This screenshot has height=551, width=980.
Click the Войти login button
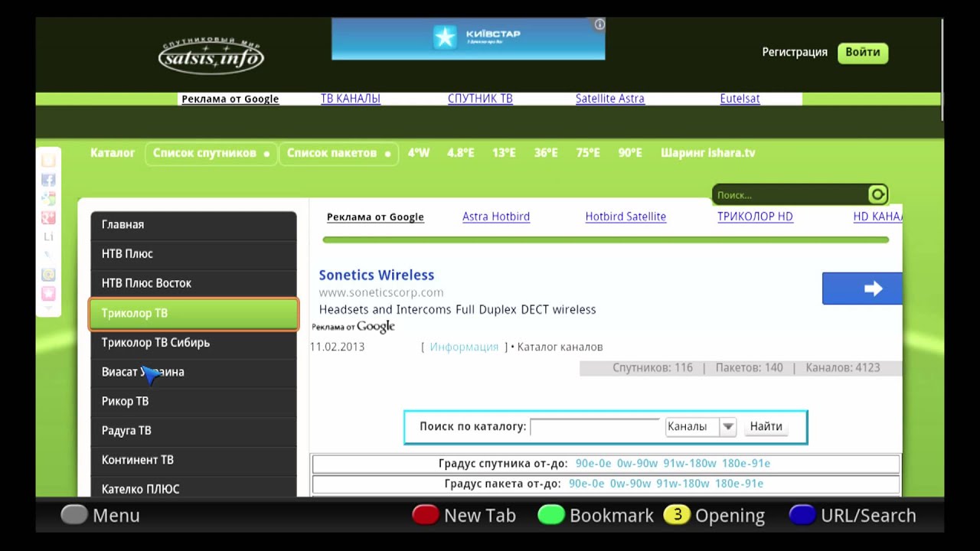pyautogui.click(x=863, y=52)
